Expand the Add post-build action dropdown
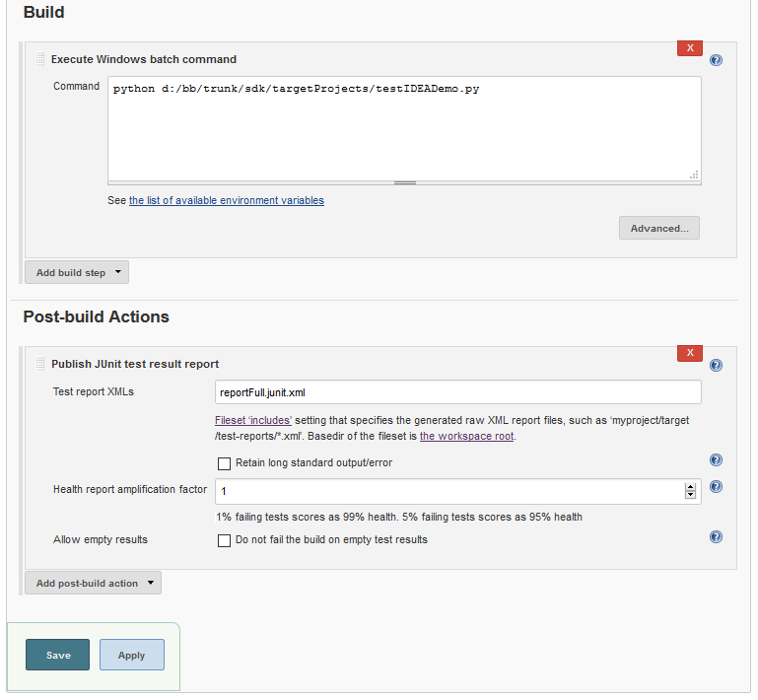758x700 pixels. coord(94,583)
